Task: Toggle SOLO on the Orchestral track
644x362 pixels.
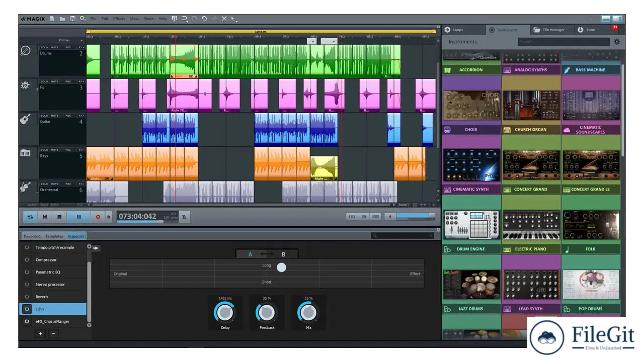Action: [x=44, y=184]
